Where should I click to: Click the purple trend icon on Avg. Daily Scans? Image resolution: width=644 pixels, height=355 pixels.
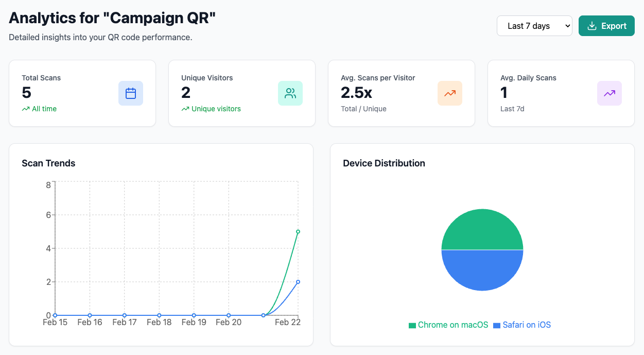610,93
